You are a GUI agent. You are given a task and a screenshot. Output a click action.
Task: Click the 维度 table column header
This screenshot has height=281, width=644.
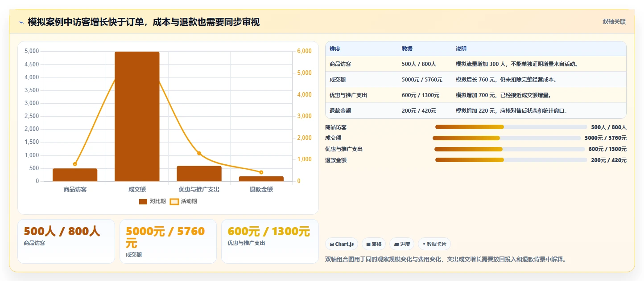(335, 49)
